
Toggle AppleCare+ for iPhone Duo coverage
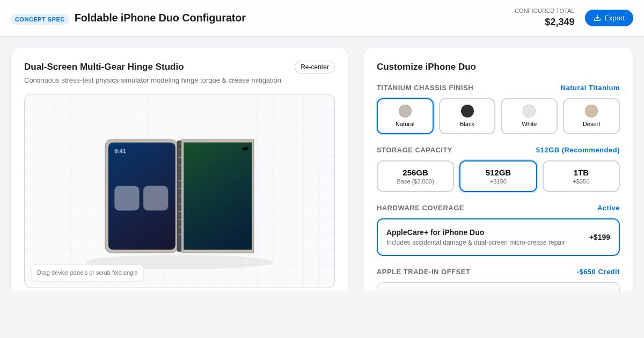[x=498, y=237]
